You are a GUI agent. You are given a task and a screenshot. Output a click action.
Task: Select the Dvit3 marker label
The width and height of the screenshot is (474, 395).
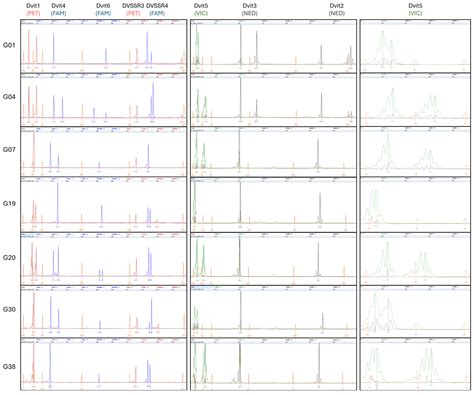(x=250, y=6)
